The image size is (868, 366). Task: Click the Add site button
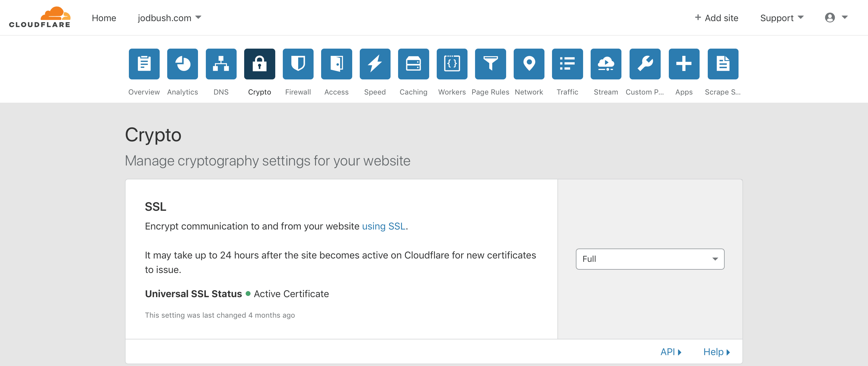[716, 18]
